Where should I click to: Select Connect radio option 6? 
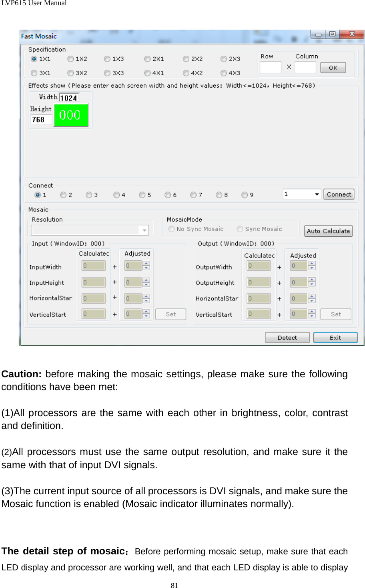coord(168,195)
